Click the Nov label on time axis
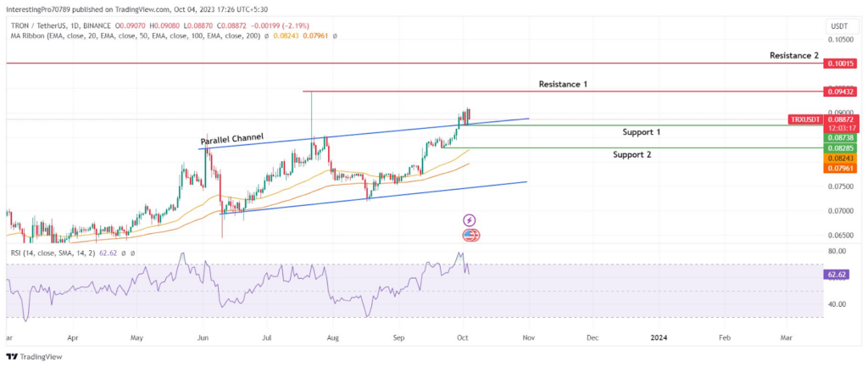 pos(528,336)
